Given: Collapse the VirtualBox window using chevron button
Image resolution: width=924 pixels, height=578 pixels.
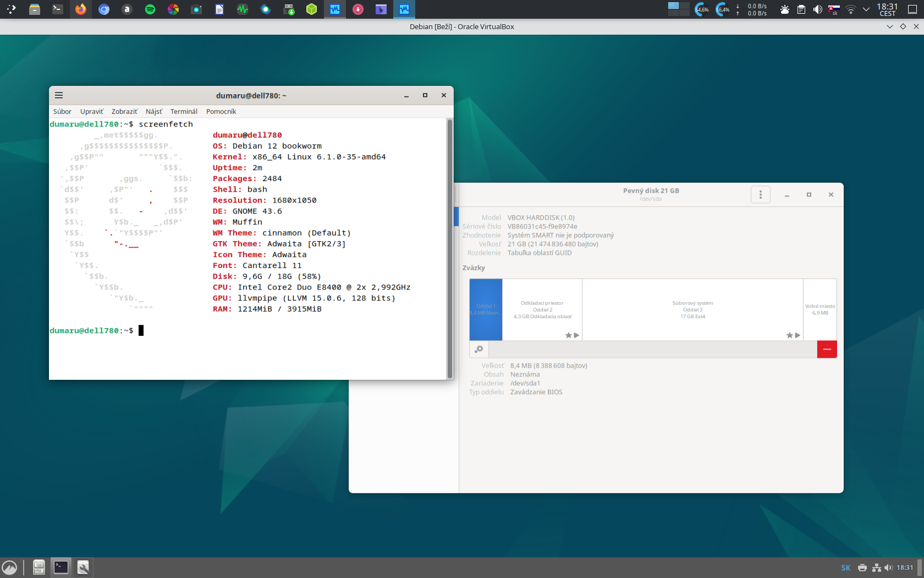Looking at the screenshot, I should click(x=890, y=26).
